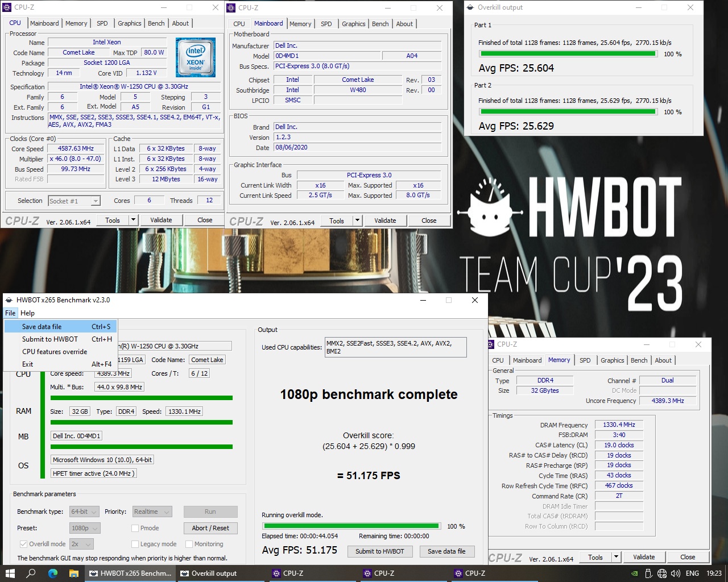
Task: Close the HWBOT x265 Benchmark window
Action: (x=475, y=300)
